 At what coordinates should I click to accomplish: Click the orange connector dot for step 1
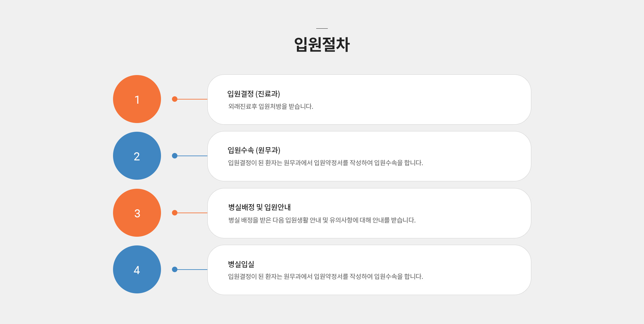click(x=175, y=99)
